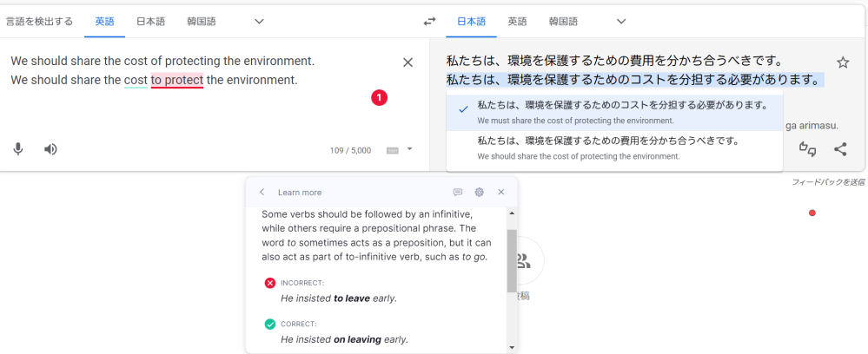Click the red Grammarly error count badge
The image size is (868, 354).
coord(379,98)
